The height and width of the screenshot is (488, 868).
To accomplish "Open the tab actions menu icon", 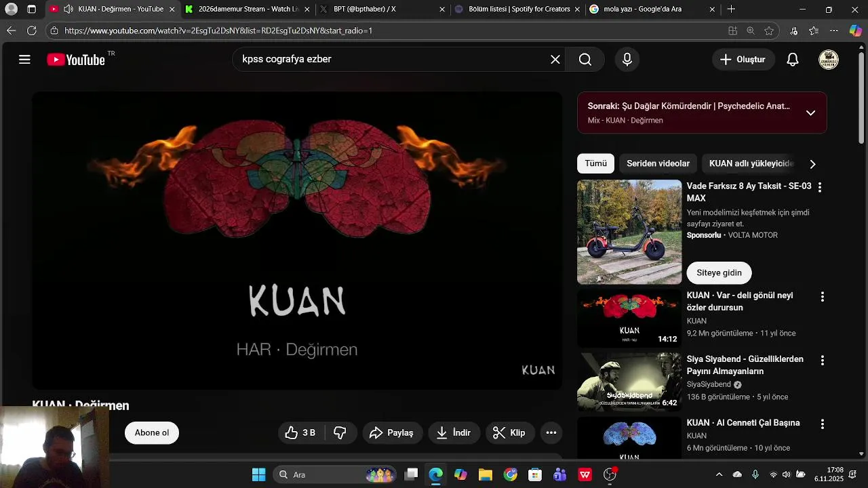I will (x=32, y=9).
